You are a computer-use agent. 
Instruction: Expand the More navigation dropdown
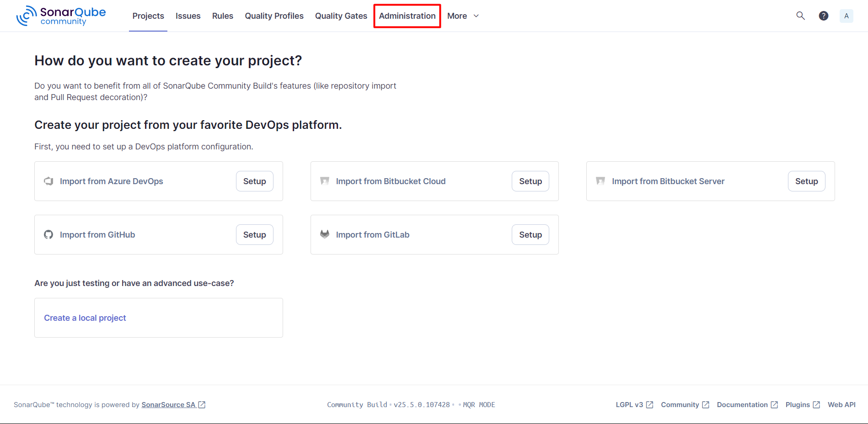pos(463,16)
